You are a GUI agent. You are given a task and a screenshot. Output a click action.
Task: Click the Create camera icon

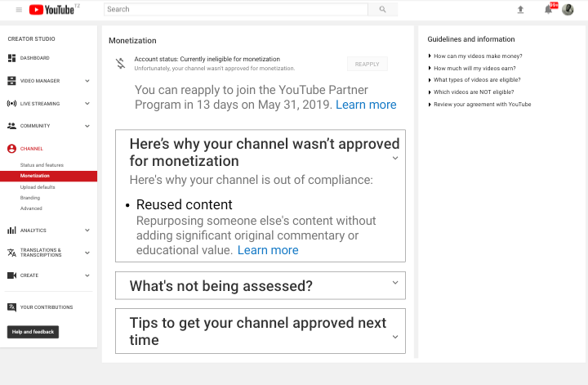click(x=11, y=275)
